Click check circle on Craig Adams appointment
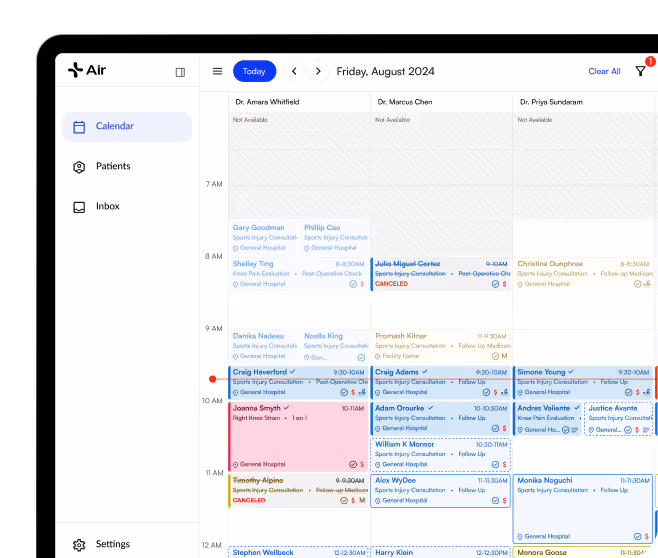Screen dimensions: 658x558 486,392
